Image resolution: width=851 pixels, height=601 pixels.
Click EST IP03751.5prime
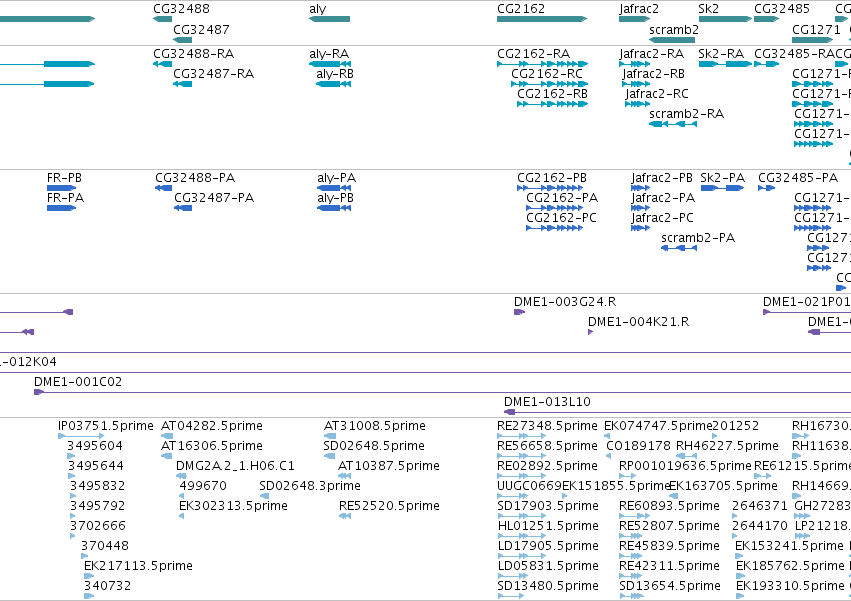(106, 426)
